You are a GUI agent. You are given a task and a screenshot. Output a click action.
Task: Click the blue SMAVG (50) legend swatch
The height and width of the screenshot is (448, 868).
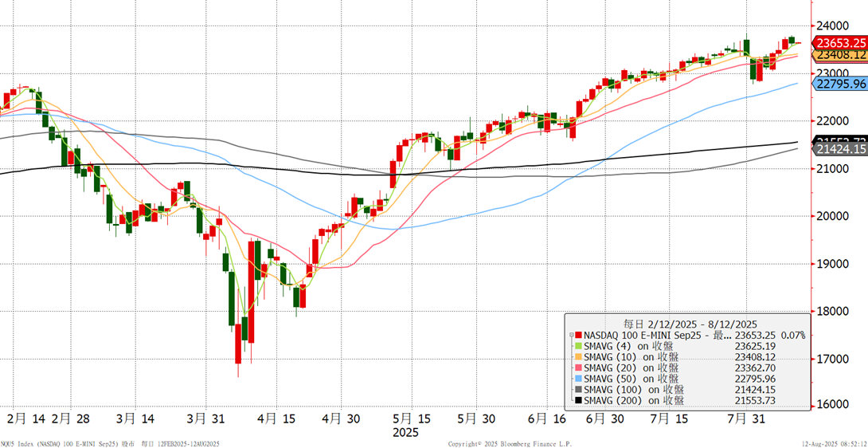(x=578, y=378)
